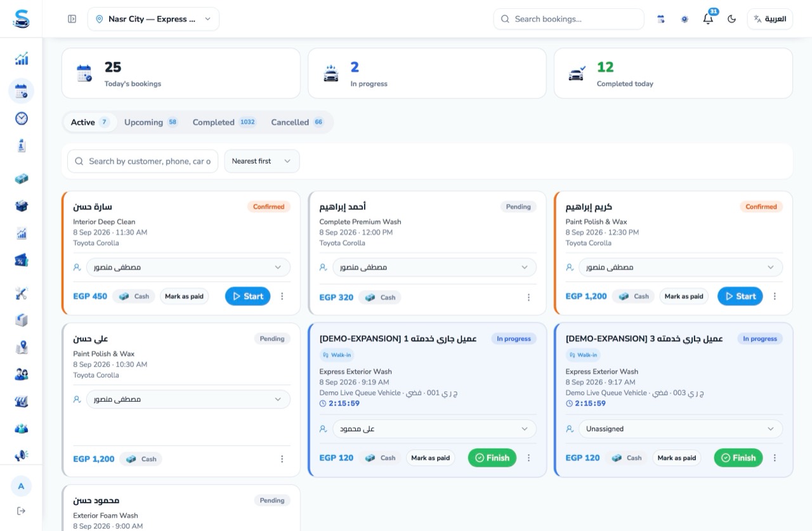Open the analytics chart icon in sidebar
This screenshot has height=531, width=812.
(22, 59)
